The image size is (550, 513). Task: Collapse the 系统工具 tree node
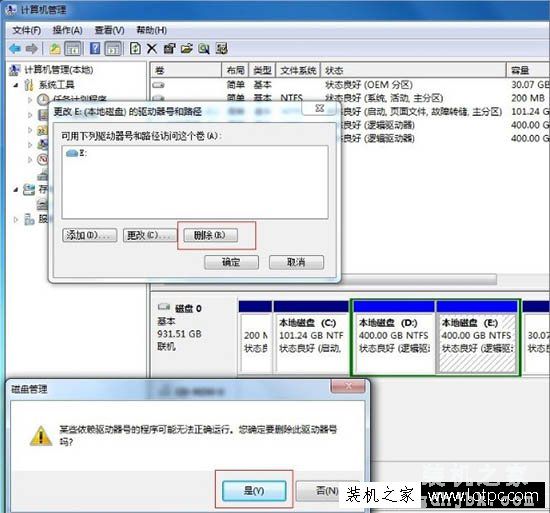pos(16,85)
